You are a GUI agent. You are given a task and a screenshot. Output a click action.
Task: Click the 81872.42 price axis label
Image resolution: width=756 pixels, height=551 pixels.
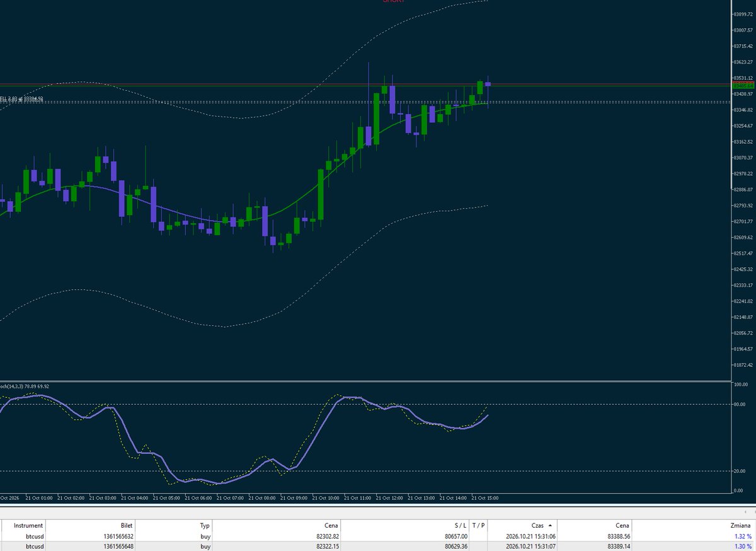coord(744,365)
